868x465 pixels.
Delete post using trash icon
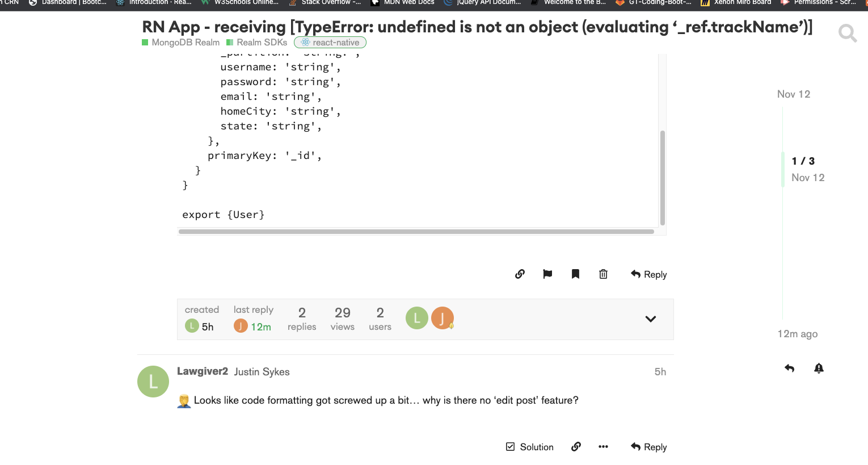(x=603, y=274)
